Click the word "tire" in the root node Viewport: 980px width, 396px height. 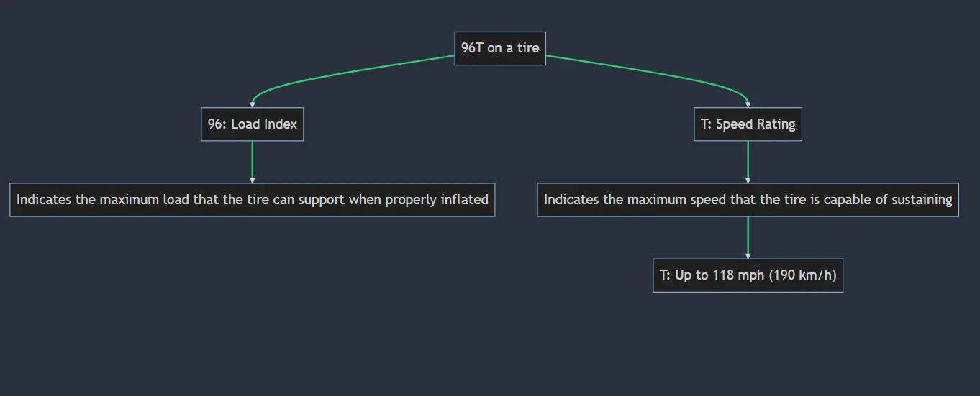527,48
